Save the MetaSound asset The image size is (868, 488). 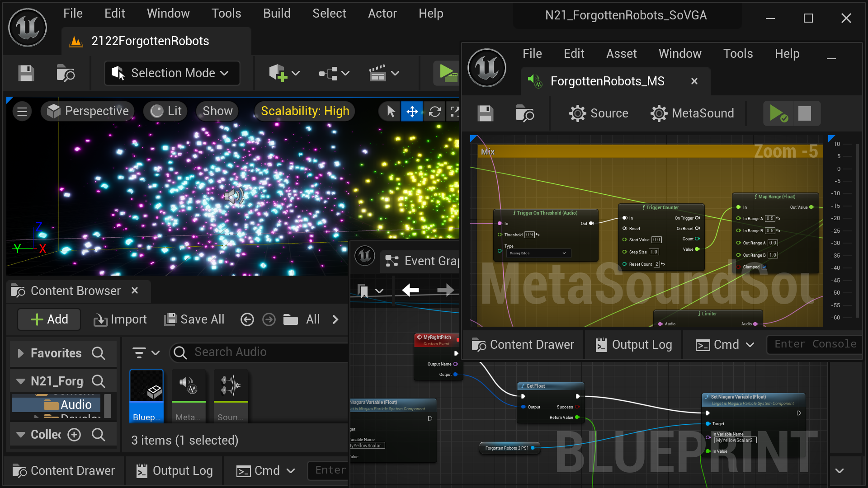(x=486, y=113)
